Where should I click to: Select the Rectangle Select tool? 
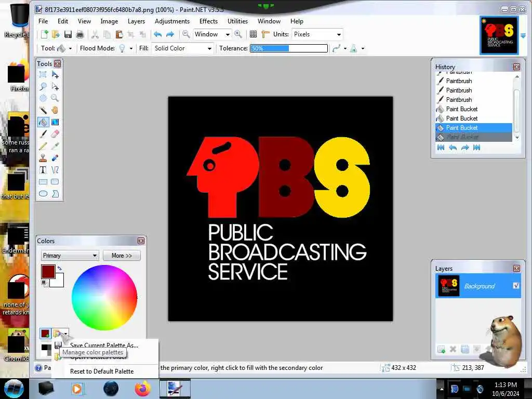tap(43, 75)
